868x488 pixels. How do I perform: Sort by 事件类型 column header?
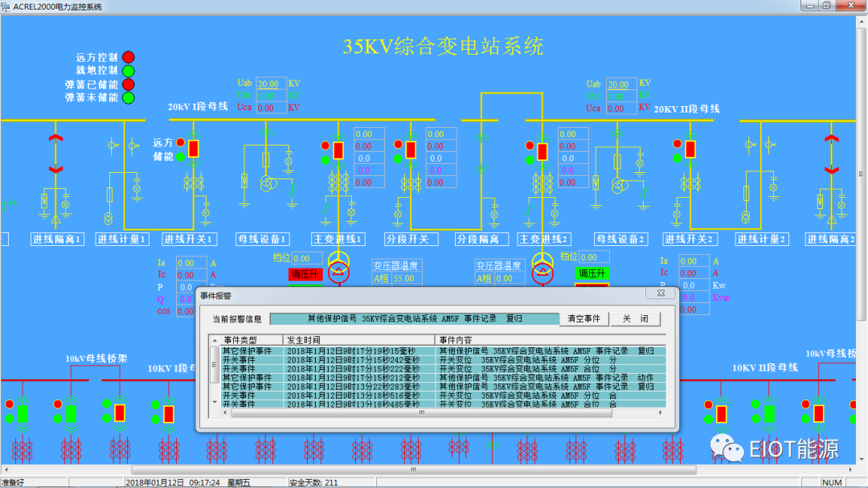tap(252, 340)
